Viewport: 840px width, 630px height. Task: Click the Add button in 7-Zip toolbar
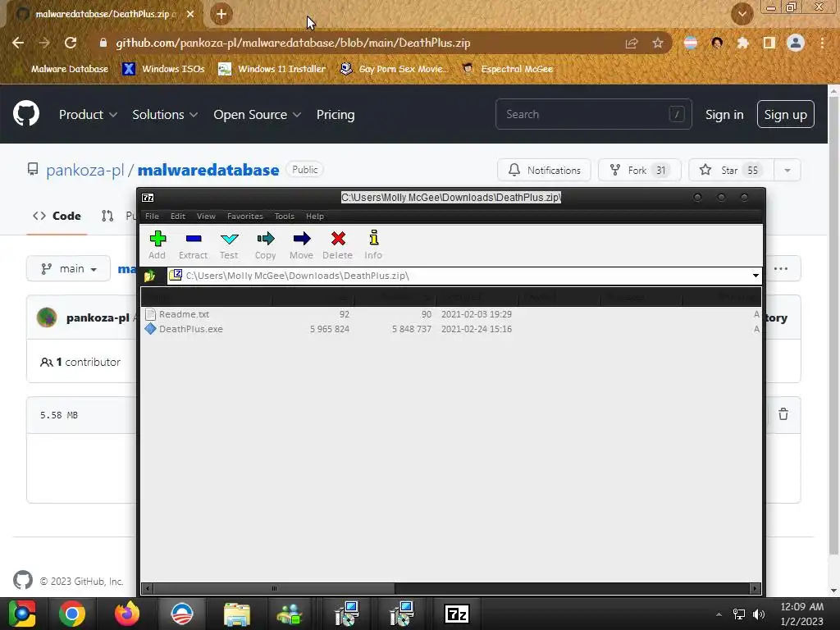pos(157,245)
